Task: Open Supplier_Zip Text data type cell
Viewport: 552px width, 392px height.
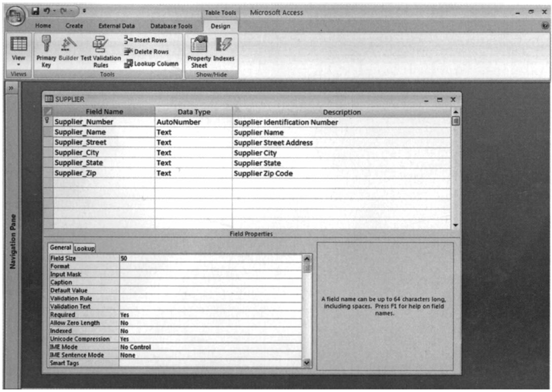Action: click(193, 173)
